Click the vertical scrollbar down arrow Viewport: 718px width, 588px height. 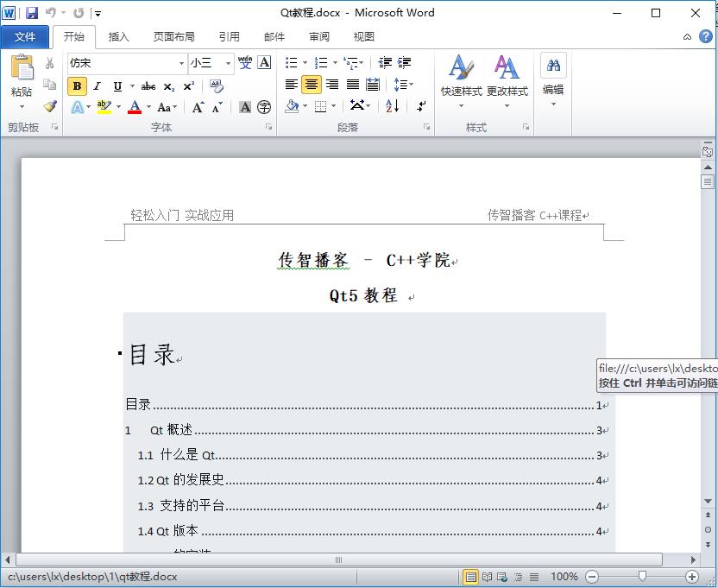(708, 502)
